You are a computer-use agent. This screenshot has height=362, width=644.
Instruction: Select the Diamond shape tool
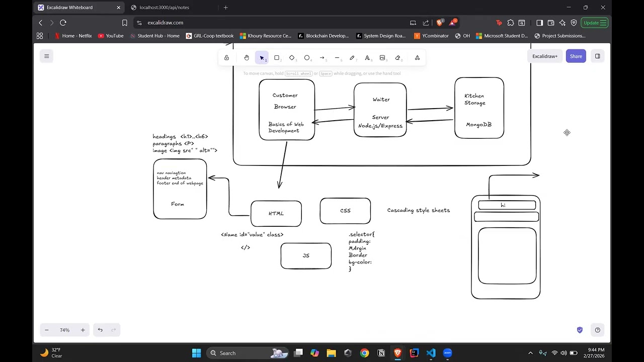coord(292,58)
